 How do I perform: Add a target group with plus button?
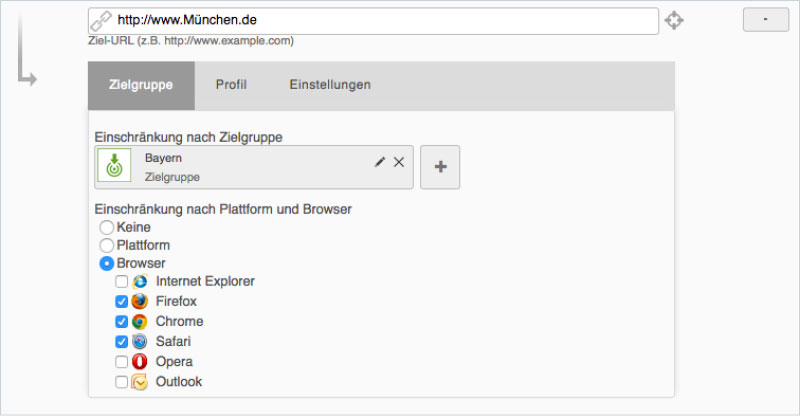pos(440,167)
